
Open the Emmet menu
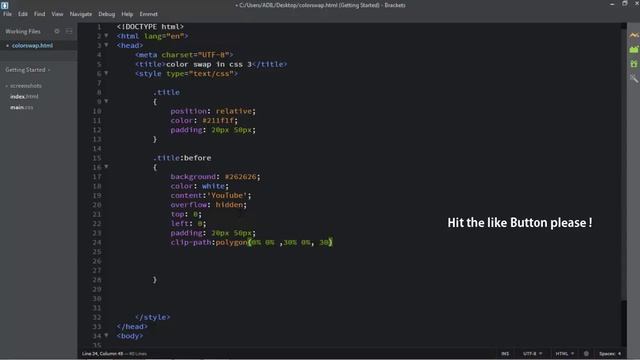tap(148, 14)
